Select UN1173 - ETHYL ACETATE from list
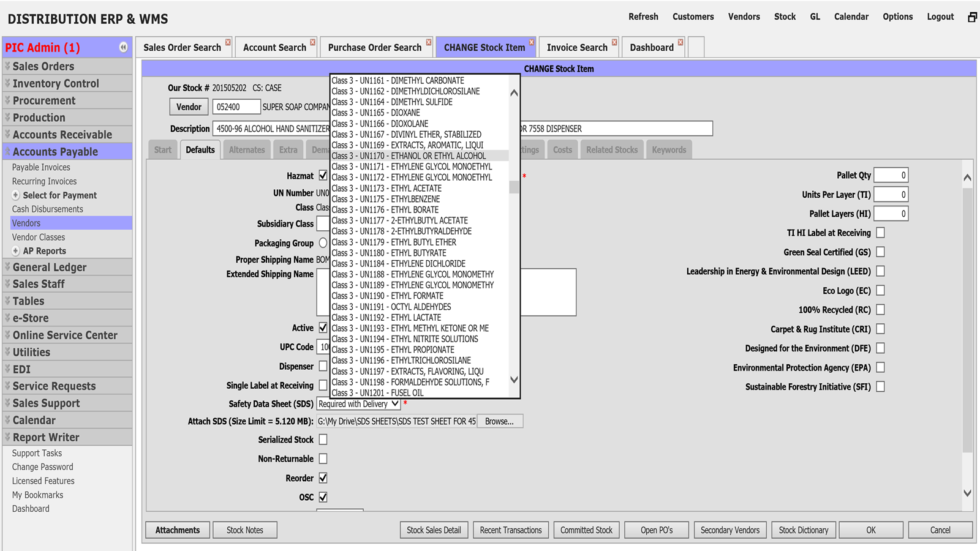Screen dimensions: 980x551 [x=420, y=189]
